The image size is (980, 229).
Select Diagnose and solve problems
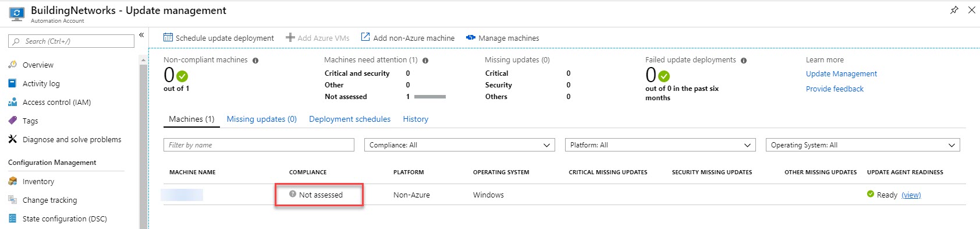tap(72, 139)
